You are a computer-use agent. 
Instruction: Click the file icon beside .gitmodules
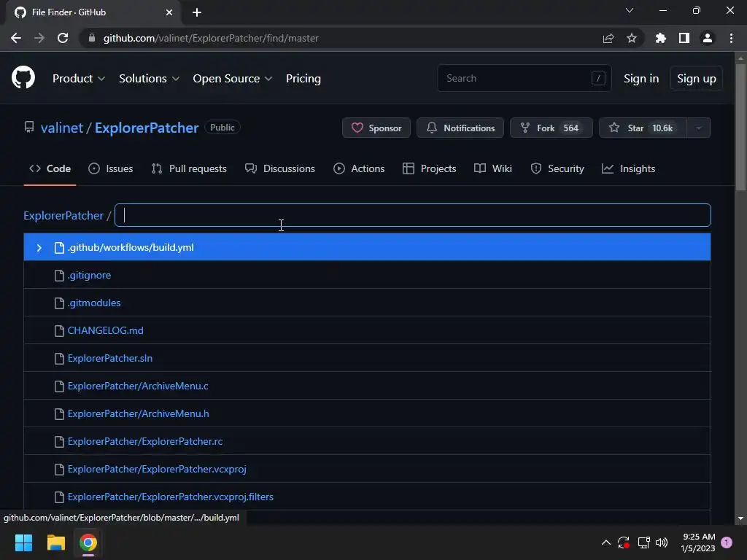[59, 303]
